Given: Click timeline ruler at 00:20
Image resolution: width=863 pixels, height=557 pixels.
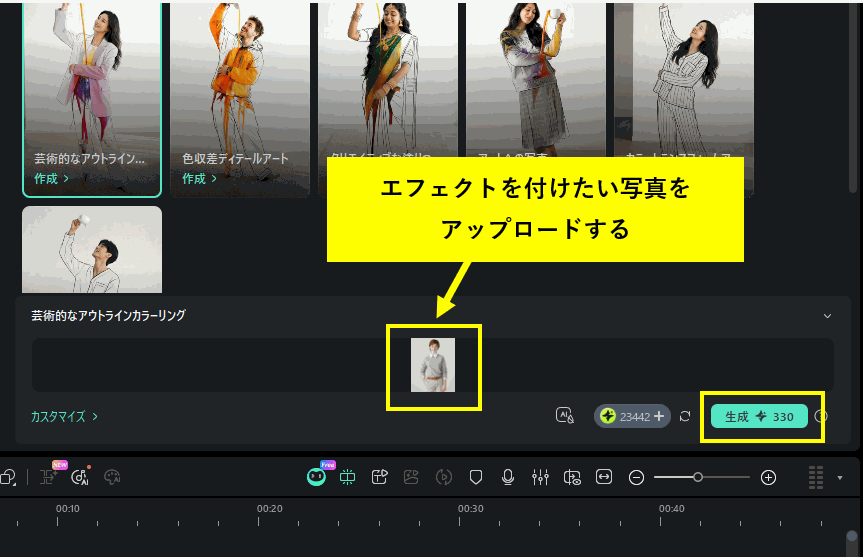Looking at the screenshot, I should (269, 509).
